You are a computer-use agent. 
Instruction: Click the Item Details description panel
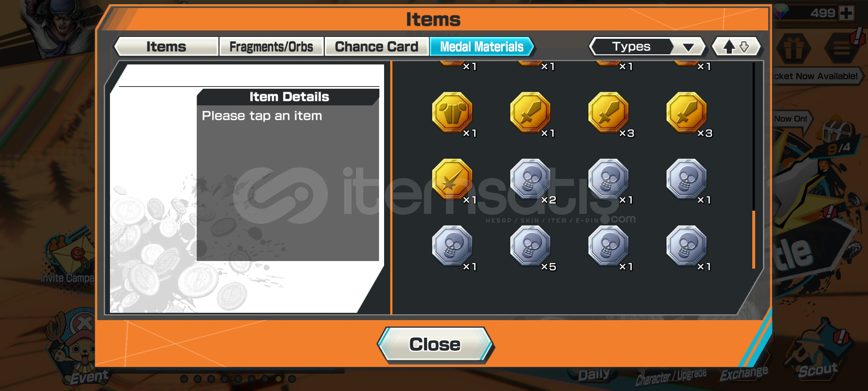point(288,183)
